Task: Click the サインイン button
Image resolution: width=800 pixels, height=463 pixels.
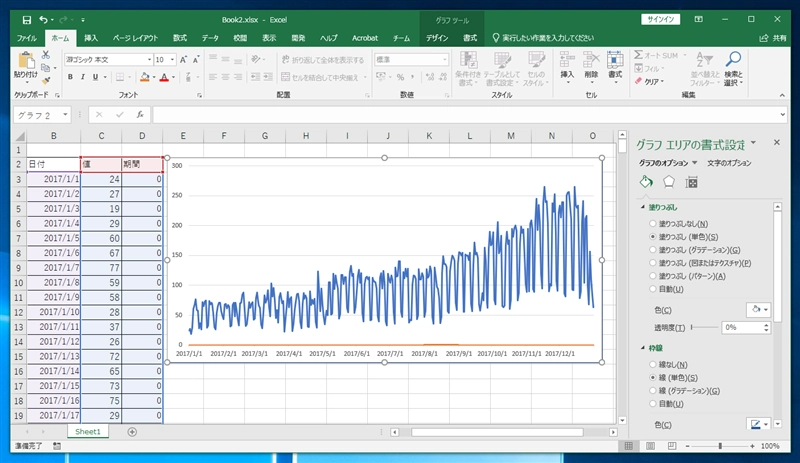Action: pos(661,19)
